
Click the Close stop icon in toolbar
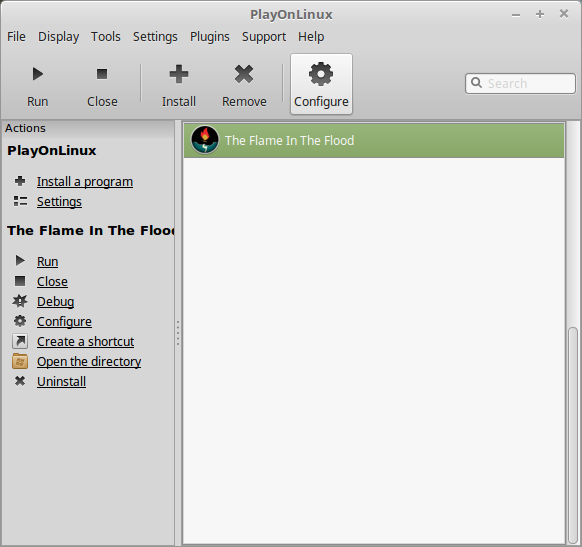coord(102,74)
